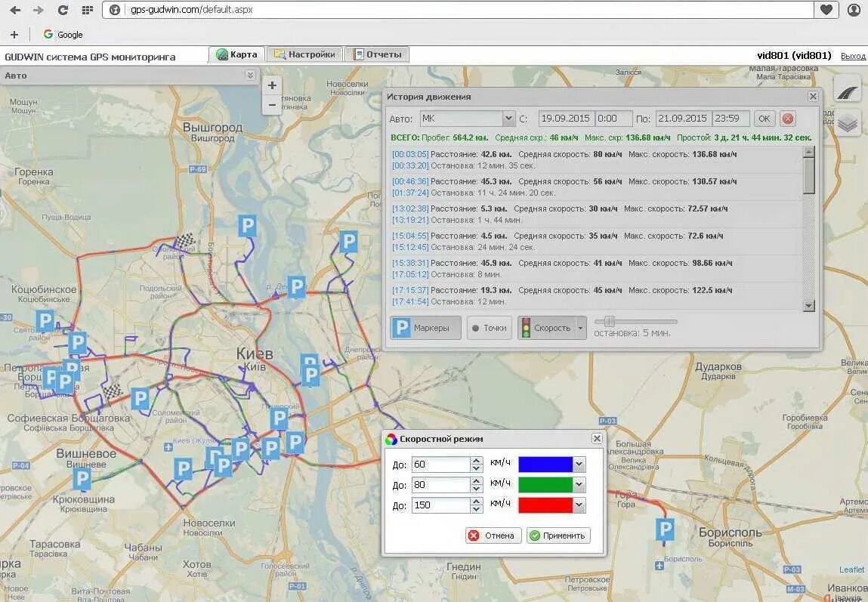Open the Leaflet attribution link
The width and height of the screenshot is (868, 602).
(x=851, y=570)
